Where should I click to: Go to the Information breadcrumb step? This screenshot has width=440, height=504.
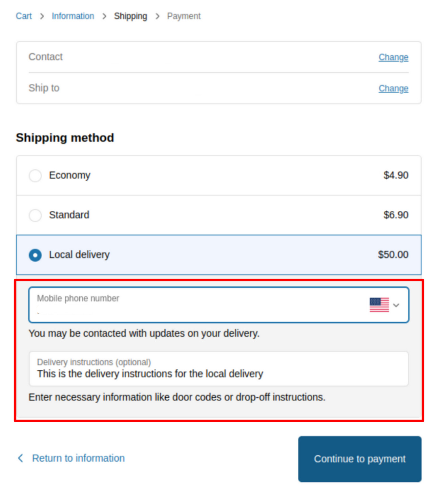[x=73, y=16]
